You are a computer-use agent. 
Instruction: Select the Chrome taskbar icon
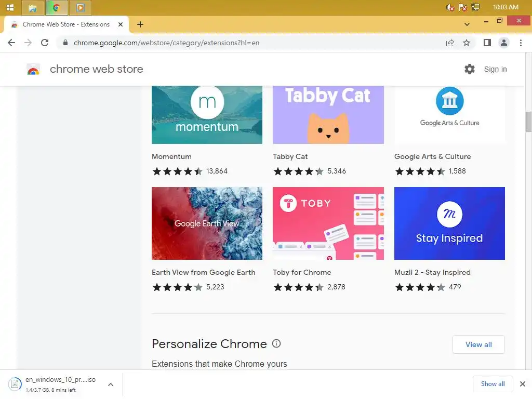coord(56,7)
